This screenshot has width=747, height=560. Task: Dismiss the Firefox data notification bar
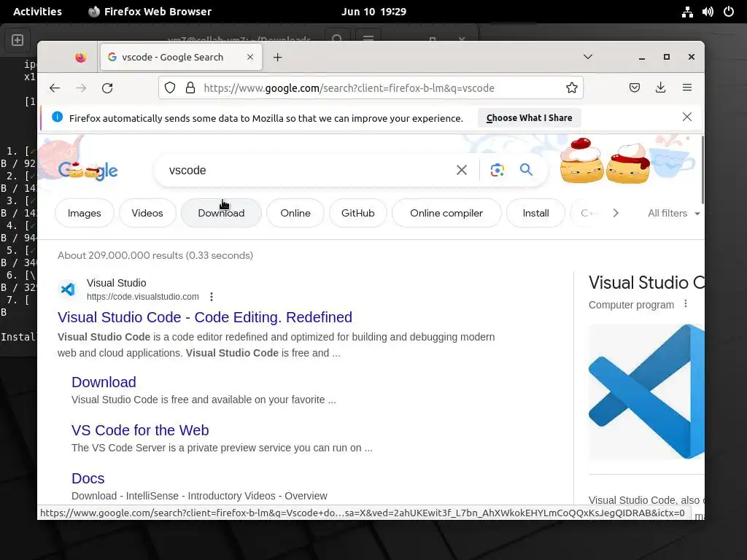tap(687, 117)
